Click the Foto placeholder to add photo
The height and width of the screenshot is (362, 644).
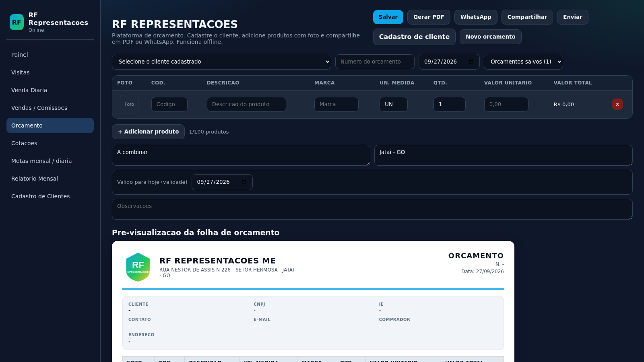tap(129, 104)
